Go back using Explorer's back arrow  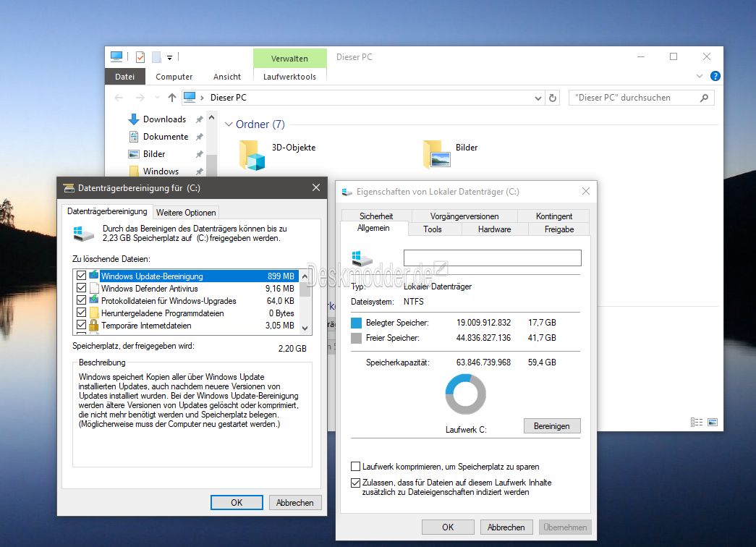119,98
